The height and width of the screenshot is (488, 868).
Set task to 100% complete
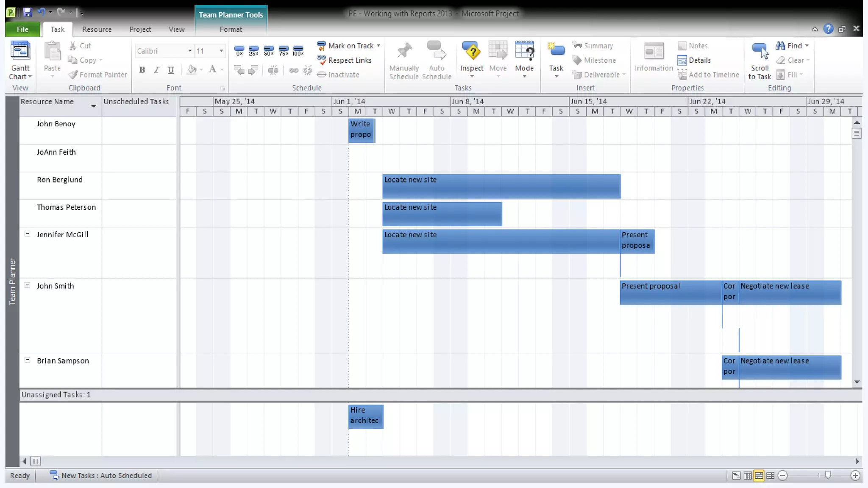298,51
